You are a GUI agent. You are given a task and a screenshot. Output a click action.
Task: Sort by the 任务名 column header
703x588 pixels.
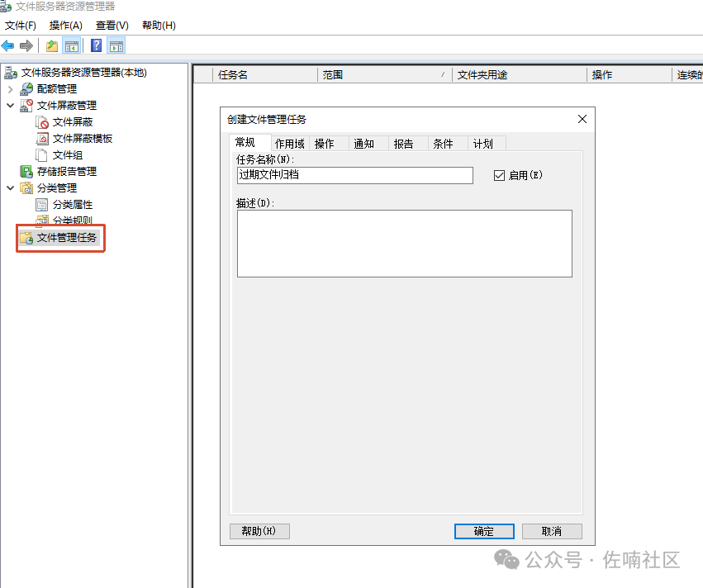(x=264, y=75)
